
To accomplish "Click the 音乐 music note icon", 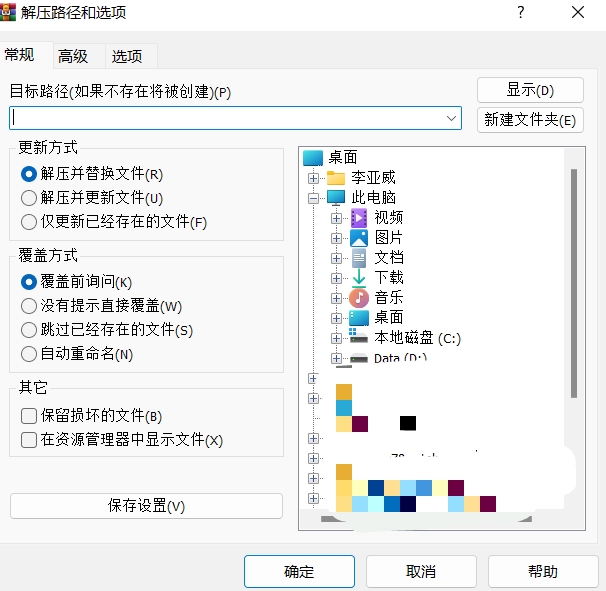I will (x=359, y=298).
